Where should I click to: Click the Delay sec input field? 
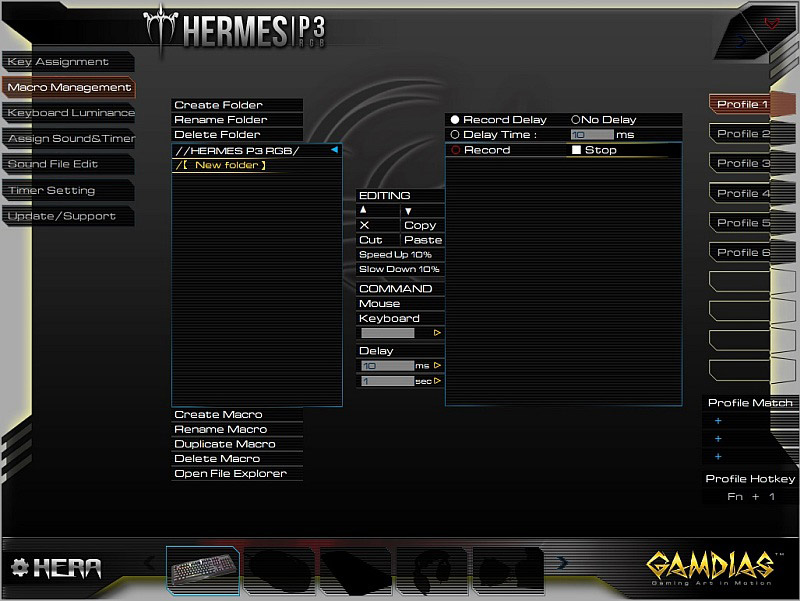point(388,381)
